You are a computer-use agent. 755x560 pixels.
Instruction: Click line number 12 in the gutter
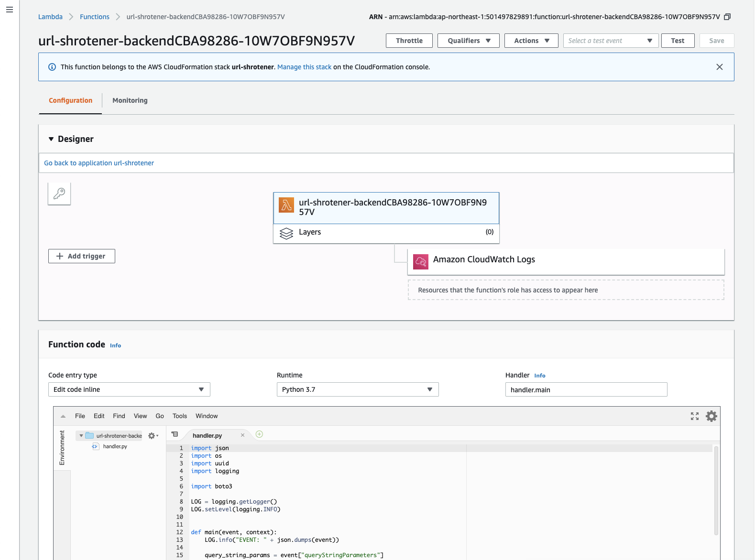[x=179, y=532]
